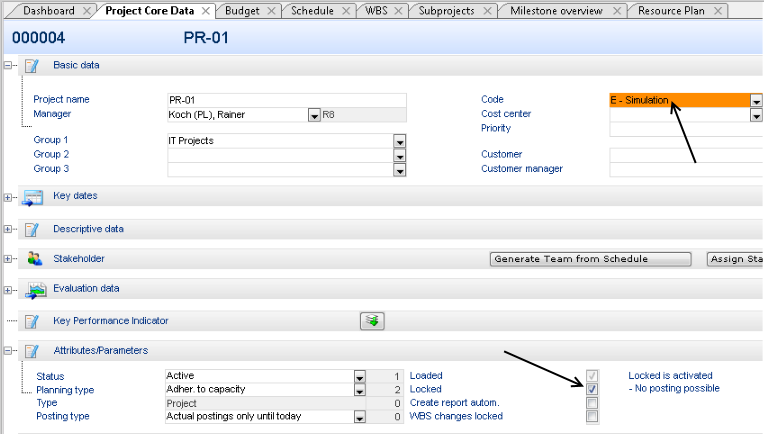The width and height of the screenshot is (764, 434).
Task: Click the Key Performance Indicator heading
Action: point(111,321)
